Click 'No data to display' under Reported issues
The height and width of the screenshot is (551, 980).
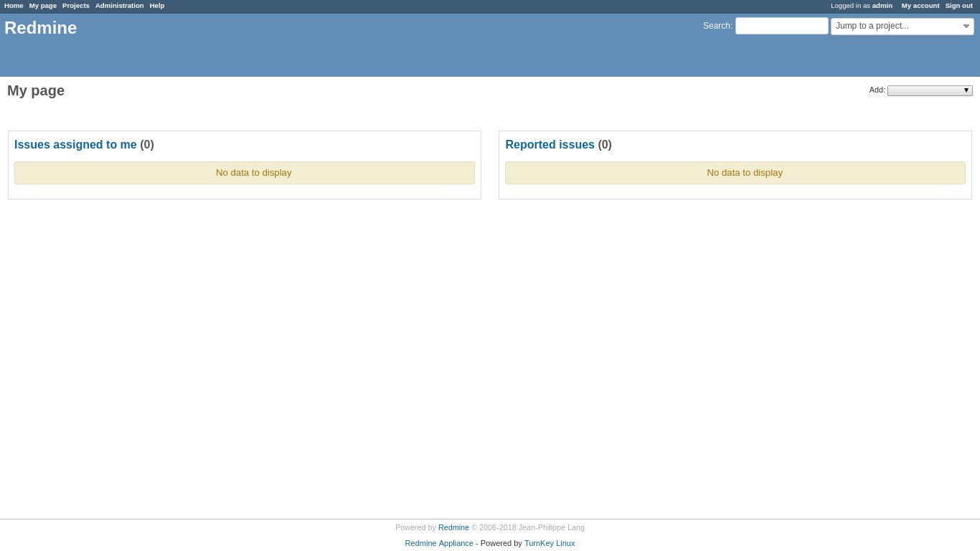(744, 173)
